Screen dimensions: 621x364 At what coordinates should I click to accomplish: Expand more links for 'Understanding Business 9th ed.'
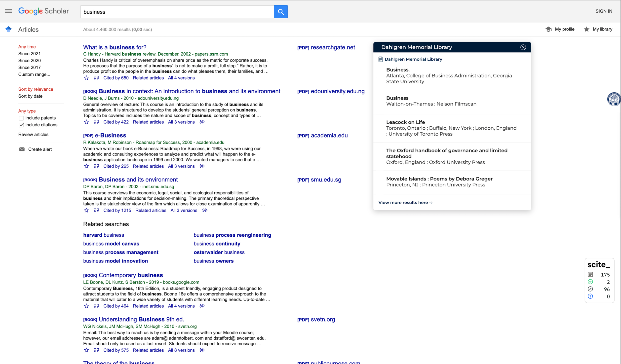coord(202,350)
